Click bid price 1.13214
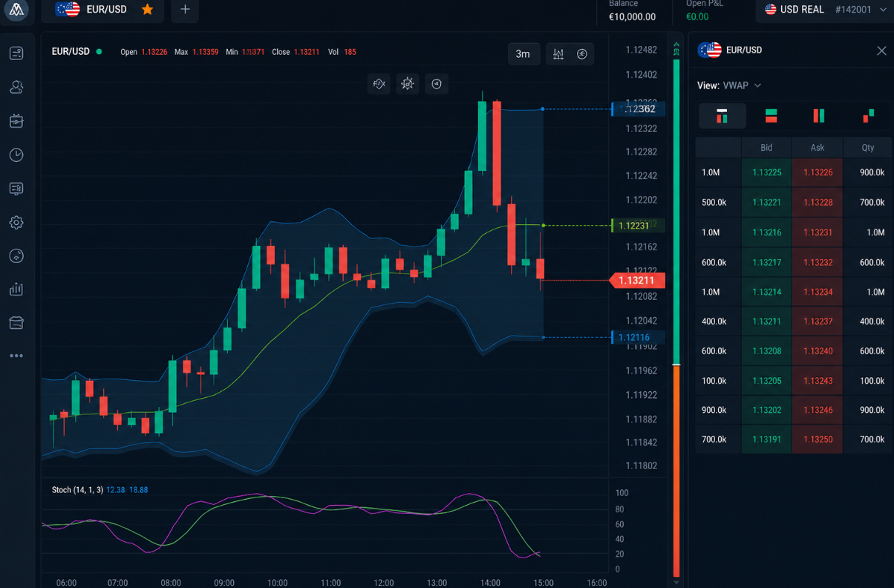 [766, 292]
